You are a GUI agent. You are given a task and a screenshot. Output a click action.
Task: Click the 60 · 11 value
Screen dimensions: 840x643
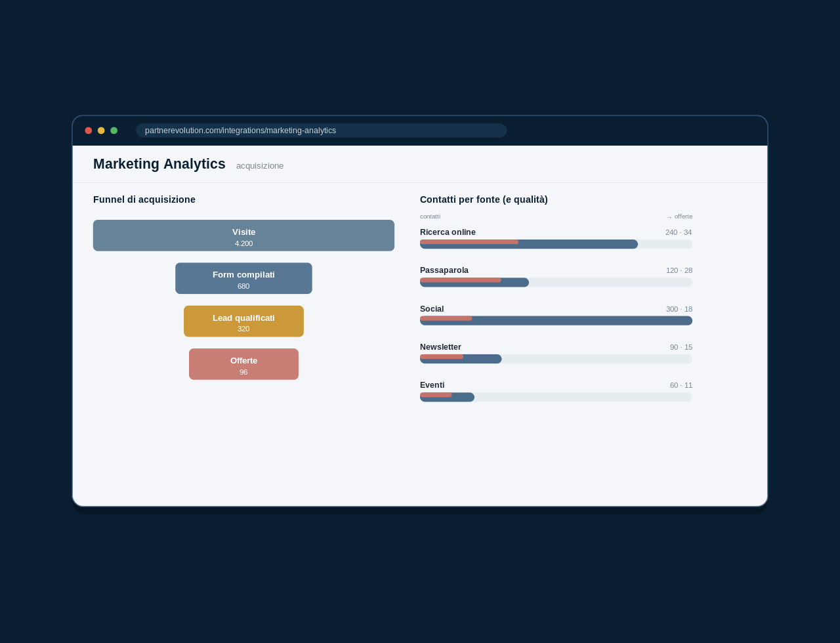point(681,385)
